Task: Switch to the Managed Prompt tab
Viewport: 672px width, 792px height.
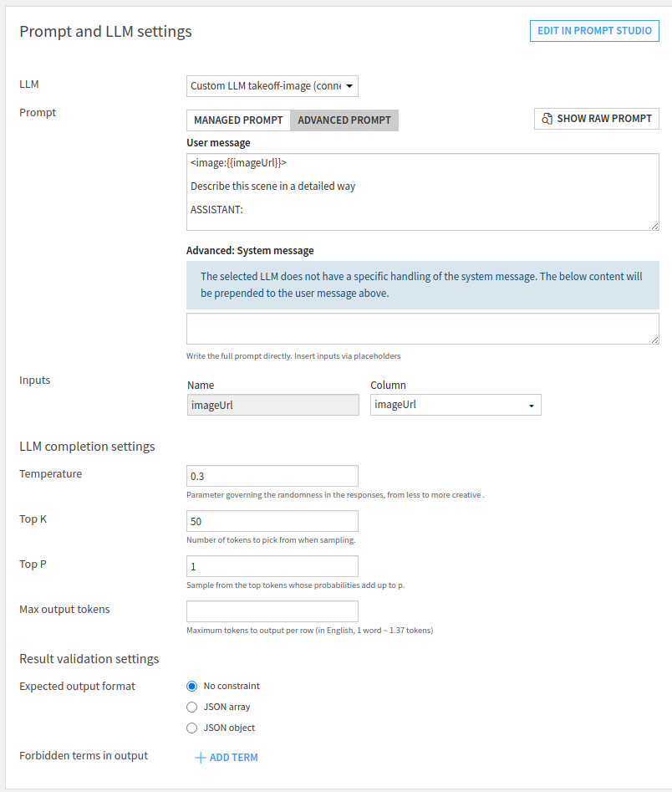Action: point(238,120)
